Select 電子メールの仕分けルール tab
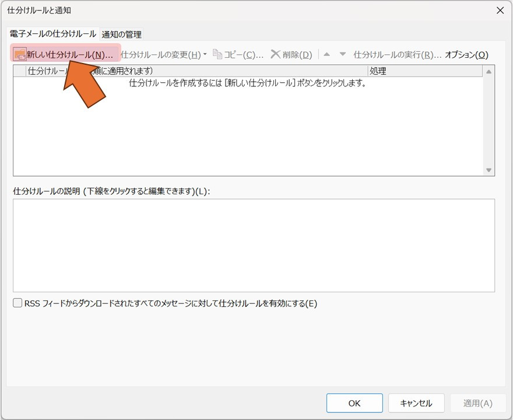The width and height of the screenshot is (513, 420). click(52, 34)
